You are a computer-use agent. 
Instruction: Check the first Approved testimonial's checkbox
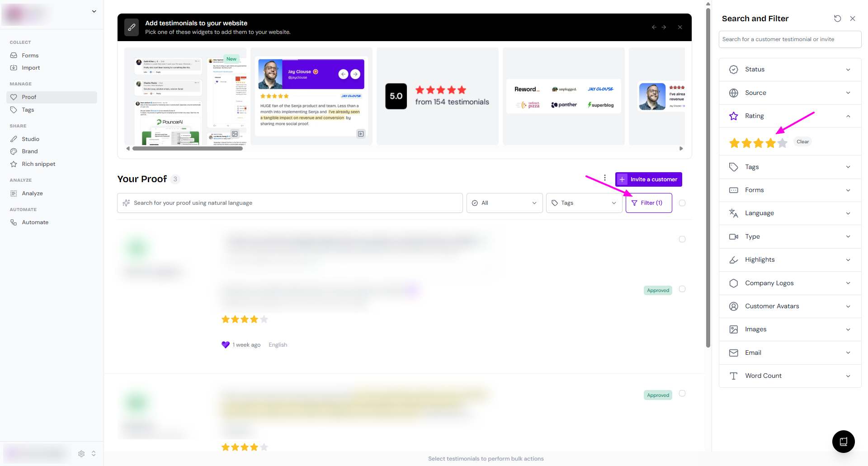pos(682,289)
